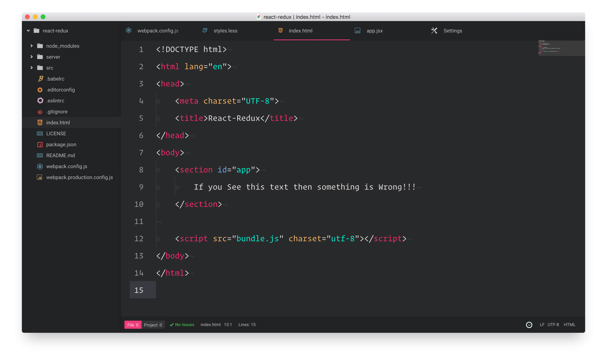Click the '<!DOCTYPE html>' line of code

tap(191, 49)
